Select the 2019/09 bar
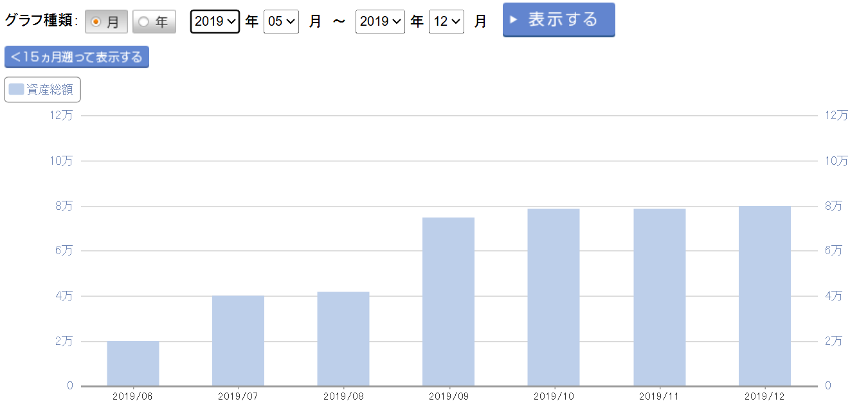Screen dimensions: 868x408 (x=448, y=302)
